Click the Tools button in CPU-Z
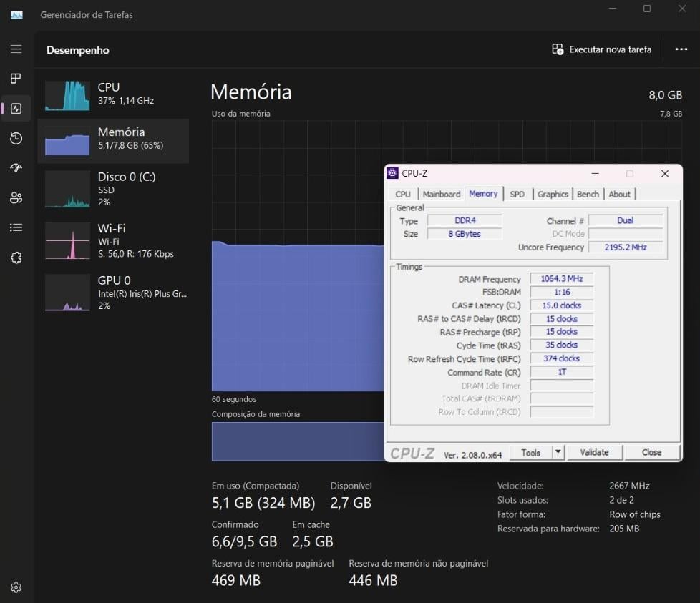This screenshot has width=700, height=603. (531, 453)
